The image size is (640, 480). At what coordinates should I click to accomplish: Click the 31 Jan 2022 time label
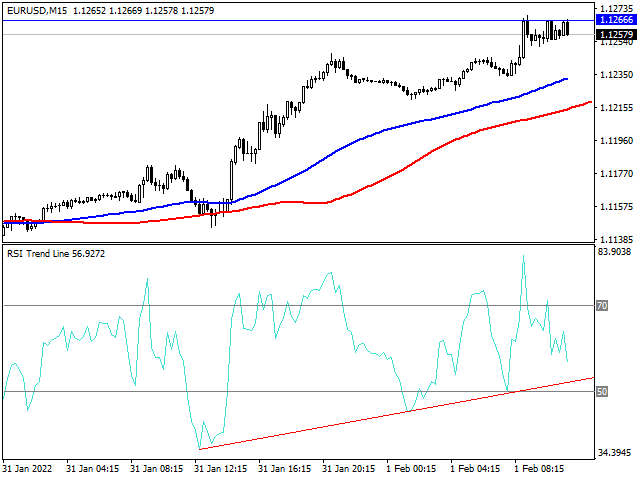tap(28, 469)
